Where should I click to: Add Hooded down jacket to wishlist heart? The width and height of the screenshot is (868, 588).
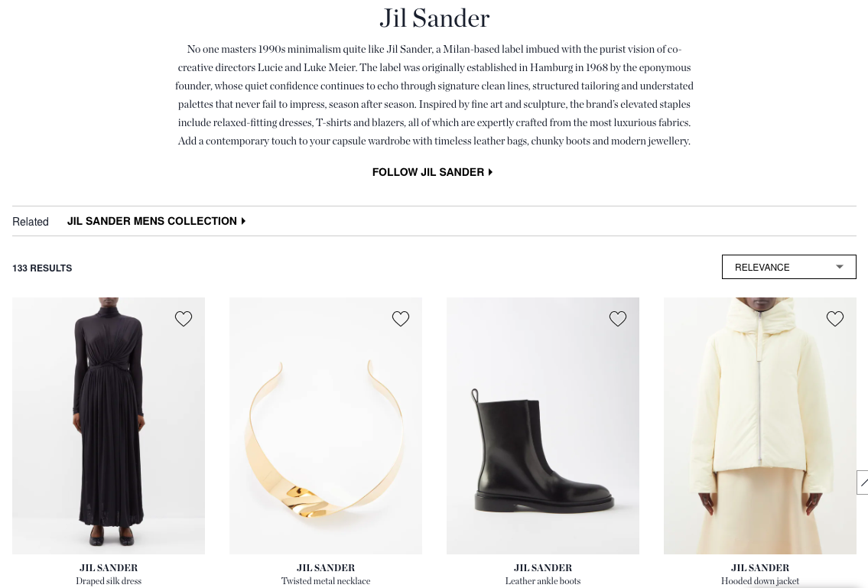835,318
